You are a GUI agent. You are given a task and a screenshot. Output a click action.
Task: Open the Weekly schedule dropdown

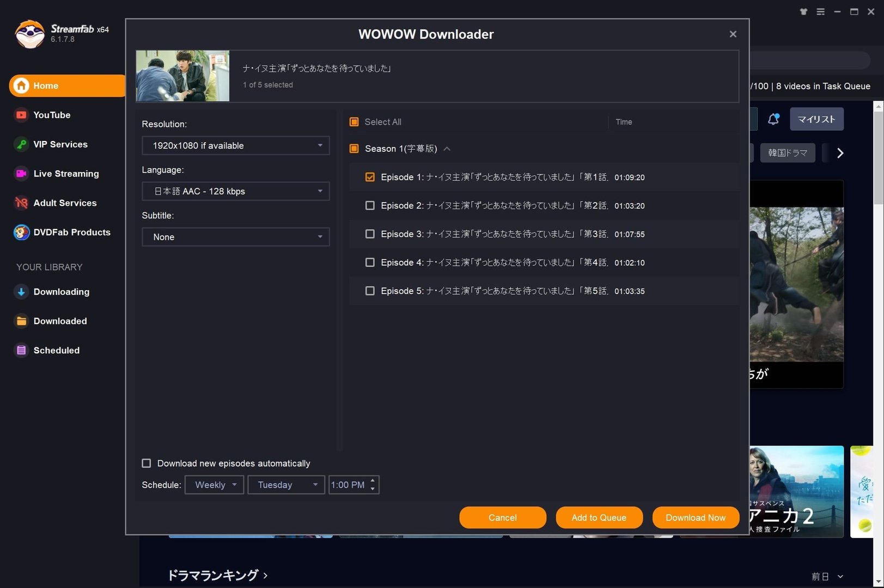(x=215, y=485)
